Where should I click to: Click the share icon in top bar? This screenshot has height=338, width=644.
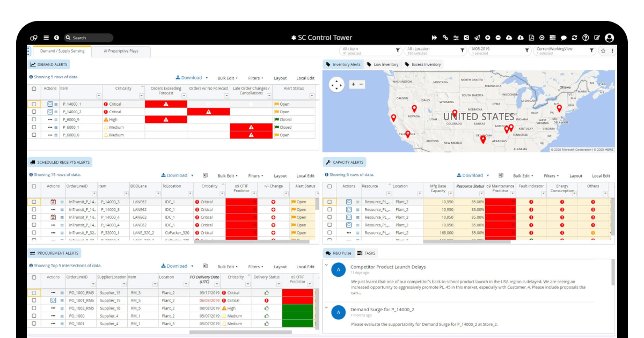(466, 38)
